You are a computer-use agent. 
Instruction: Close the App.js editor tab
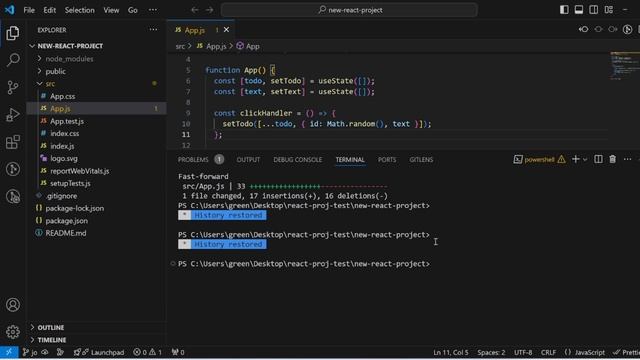click(x=227, y=30)
